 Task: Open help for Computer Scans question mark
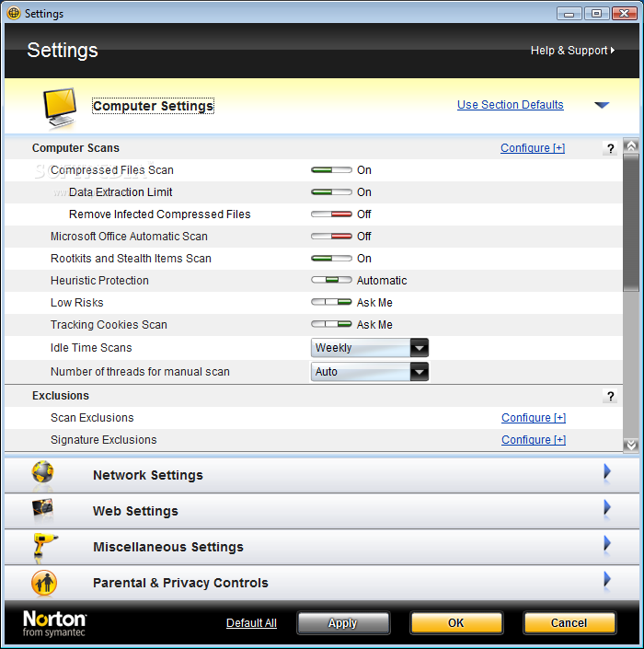pos(610,148)
